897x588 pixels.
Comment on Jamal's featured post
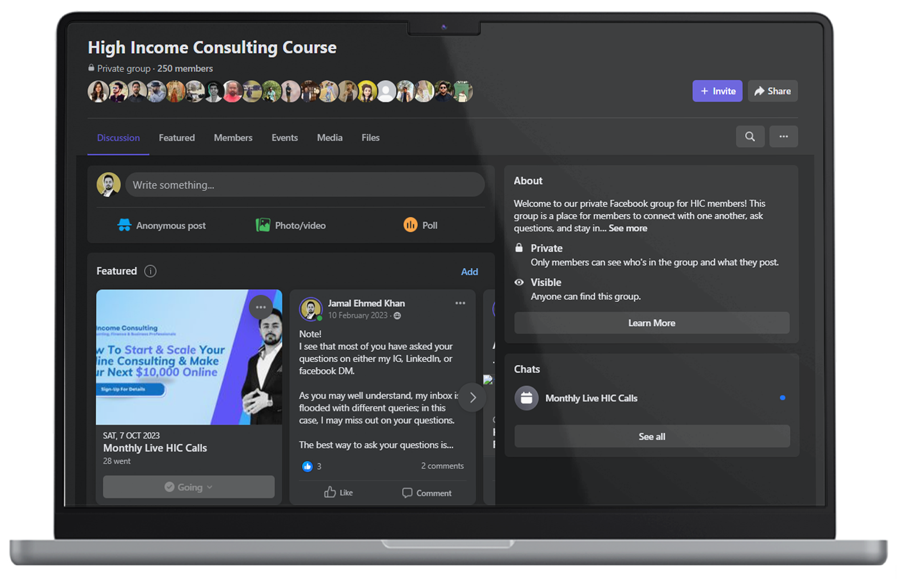427,493
